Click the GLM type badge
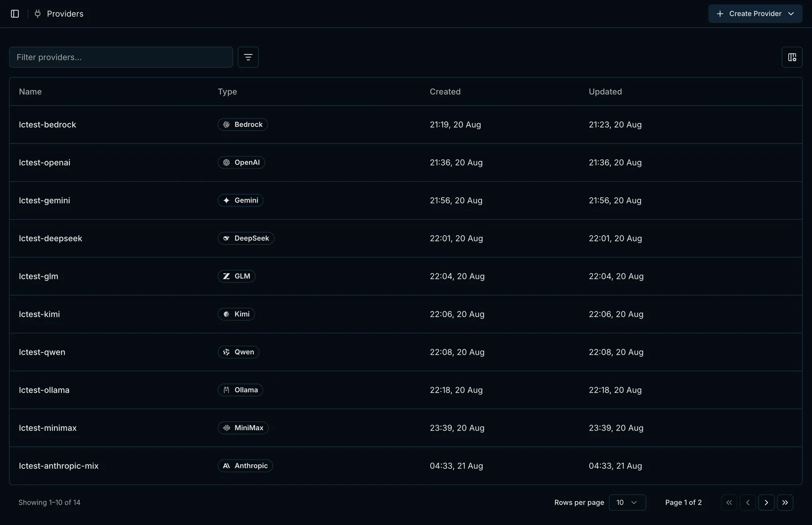The image size is (812, 525). tap(236, 276)
